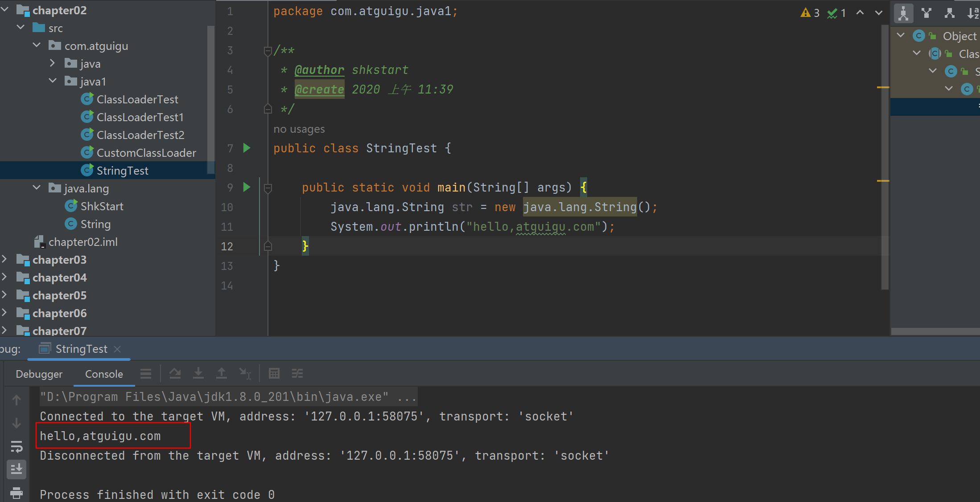This screenshot has width=980, height=502.
Task: Switch to Debugger tab
Action: click(x=39, y=374)
